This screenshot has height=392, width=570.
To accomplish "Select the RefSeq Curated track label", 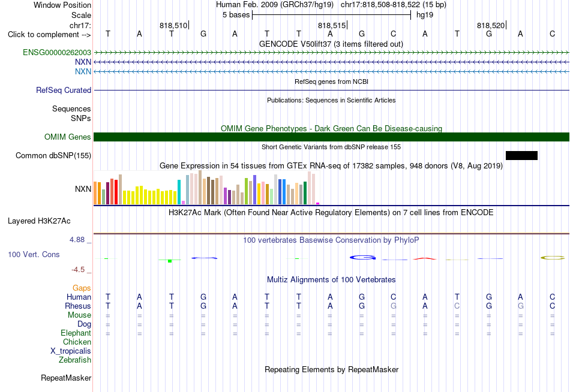I will click(x=63, y=90).
